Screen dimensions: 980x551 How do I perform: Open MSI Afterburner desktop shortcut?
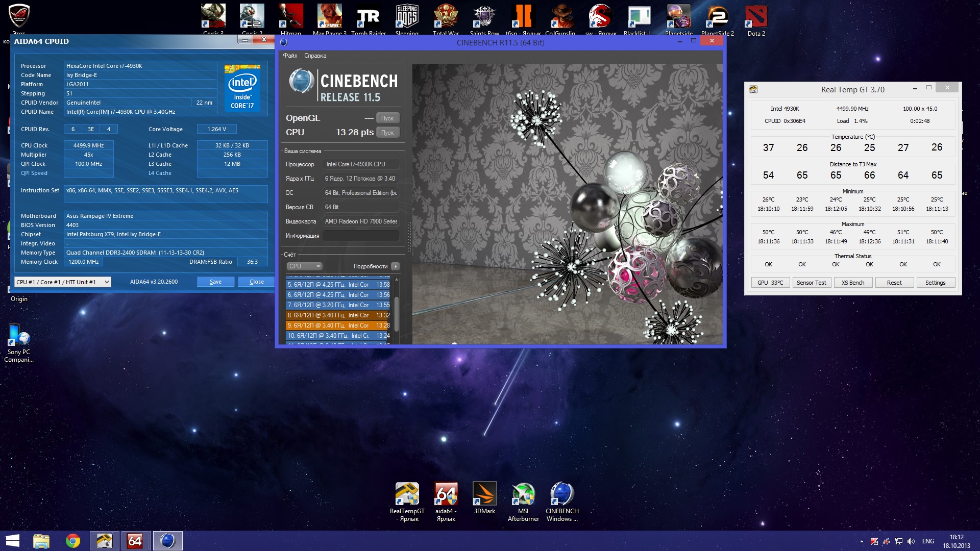coord(523,502)
